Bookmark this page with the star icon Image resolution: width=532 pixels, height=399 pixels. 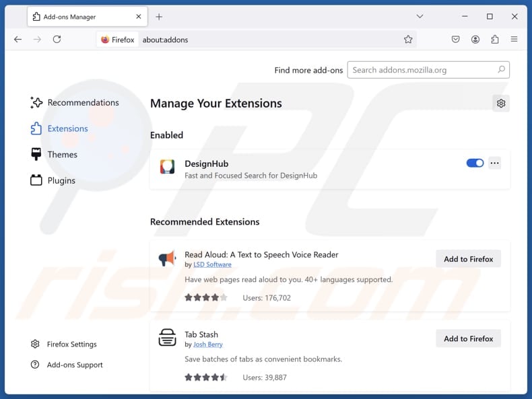(408, 39)
